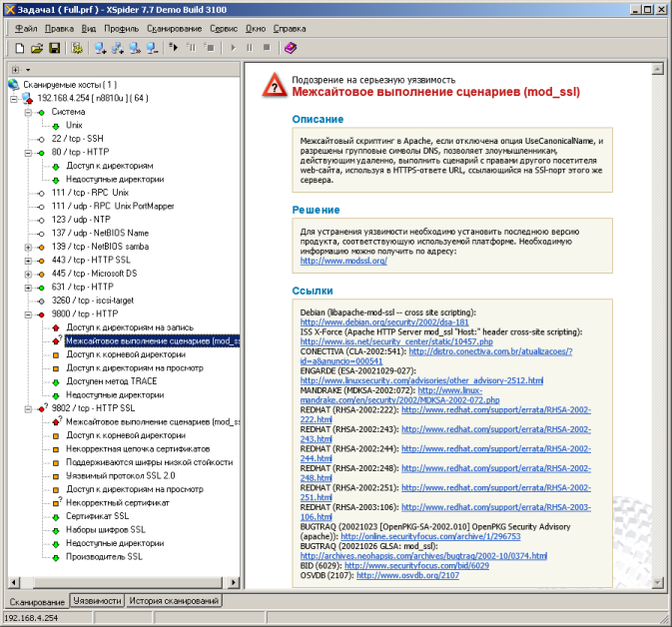Click the red diamond icon beside Доступ к директориям на запись
This screenshot has width=672, height=627.
tap(56, 327)
